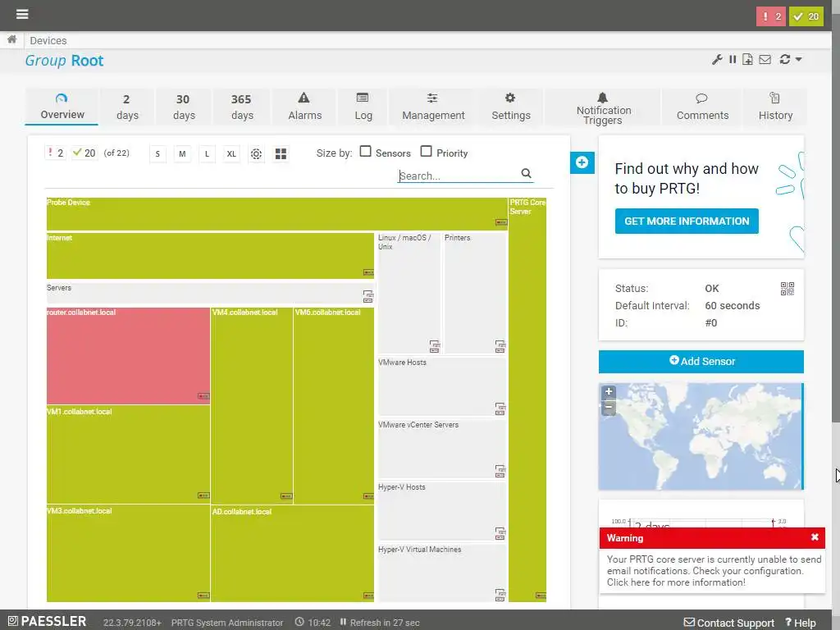The width and height of the screenshot is (840, 630).
Task: Click the search magnifier icon
Action: [x=526, y=173]
